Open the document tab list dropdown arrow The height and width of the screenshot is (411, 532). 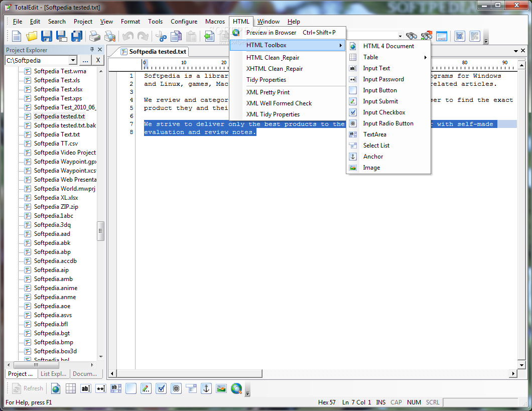click(516, 51)
